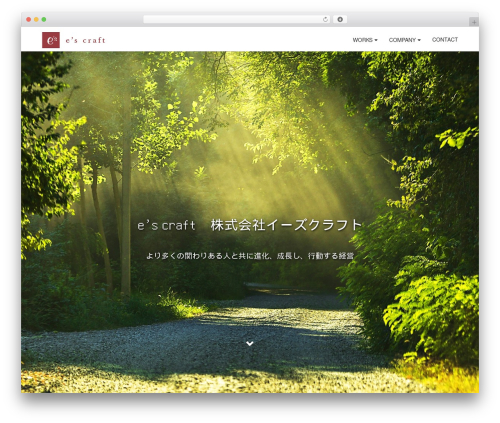Click the e's craft brand name text
Viewport: 500px width, 423px height.
[x=86, y=40]
